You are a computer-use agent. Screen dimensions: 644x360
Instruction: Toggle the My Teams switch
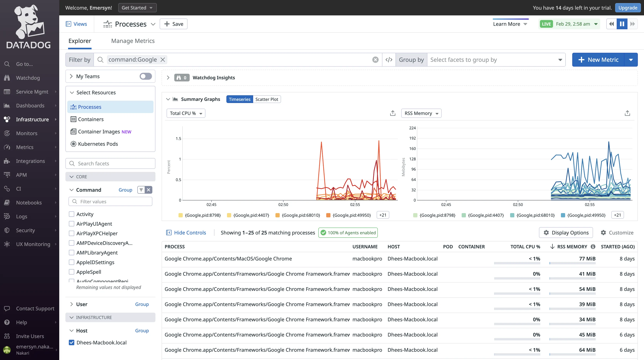tap(146, 76)
